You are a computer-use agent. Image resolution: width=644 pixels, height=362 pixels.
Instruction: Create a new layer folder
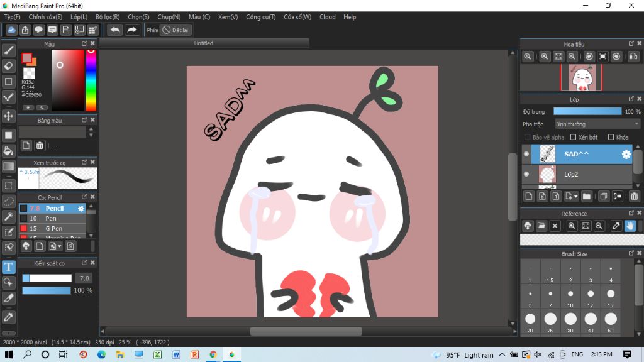(587, 197)
